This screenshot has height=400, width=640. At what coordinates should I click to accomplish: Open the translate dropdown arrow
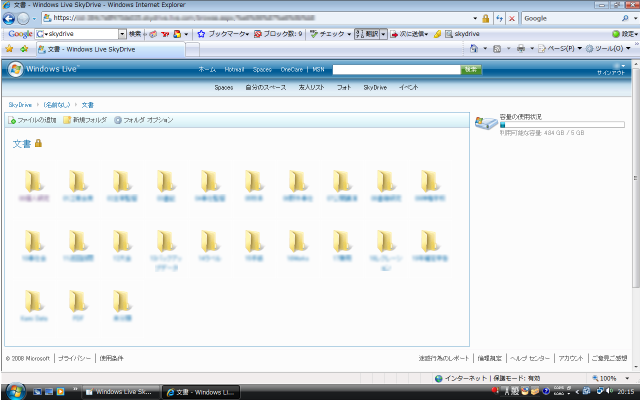(383, 34)
